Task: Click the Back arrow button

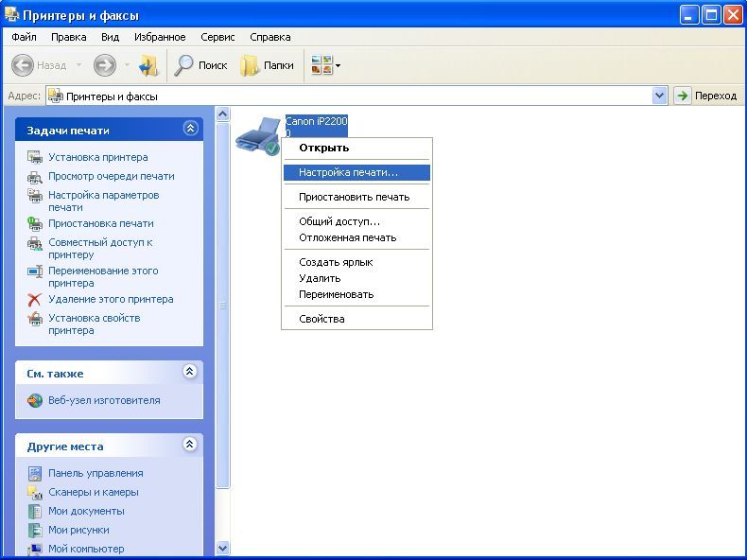Action: (23, 65)
